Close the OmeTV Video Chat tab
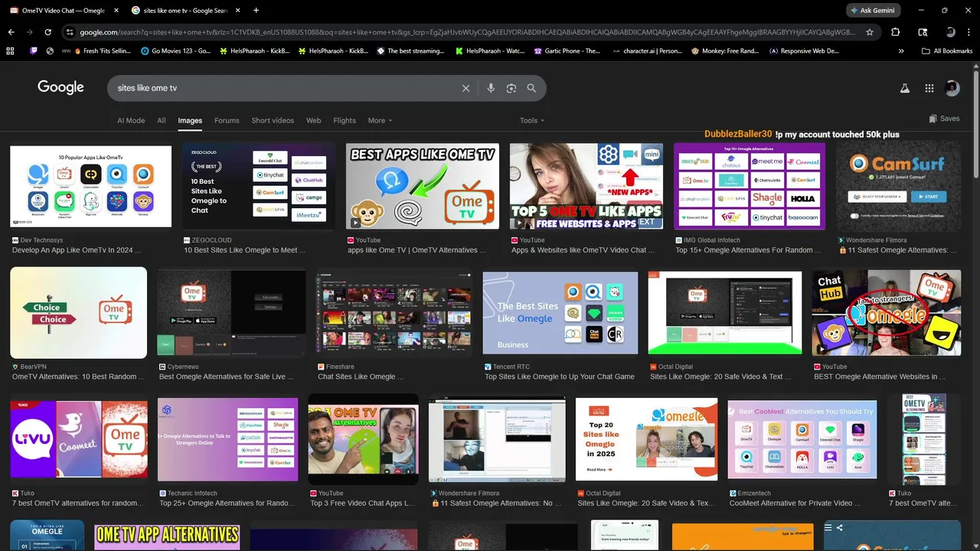The width and height of the screenshot is (980, 551). click(116, 11)
